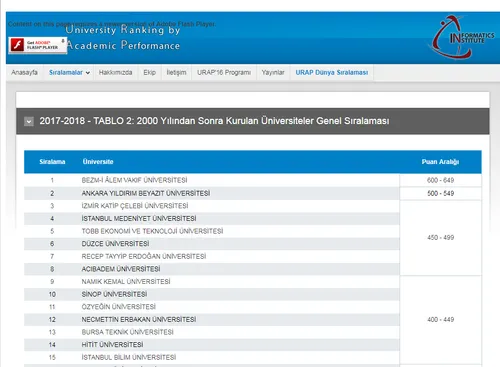The image size is (500, 367).
Task: Click the Get Adobe Flash Player badge
Action: point(37,45)
